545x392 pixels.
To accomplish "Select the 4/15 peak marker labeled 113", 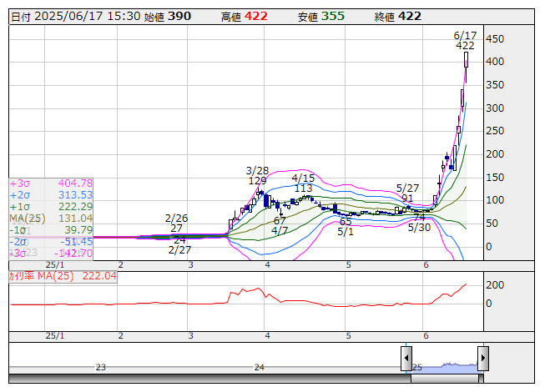I will point(303,188).
